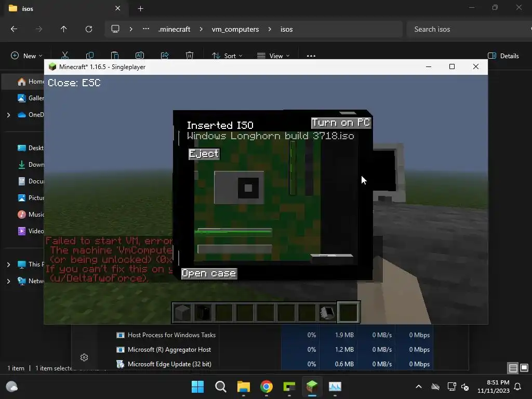Go back in File Explorer
This screenshot has width=532, height=399.
tap(14, 29)
